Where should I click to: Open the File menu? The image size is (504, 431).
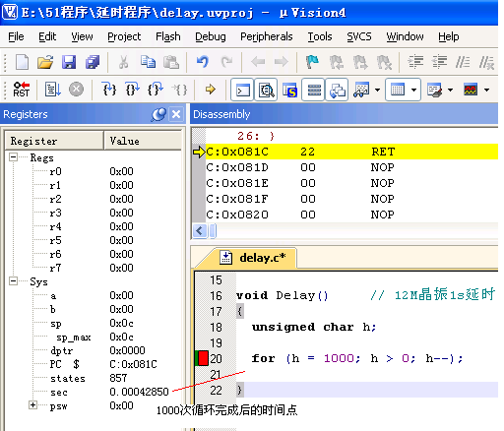pyautogui.click(x=16, y=36)
